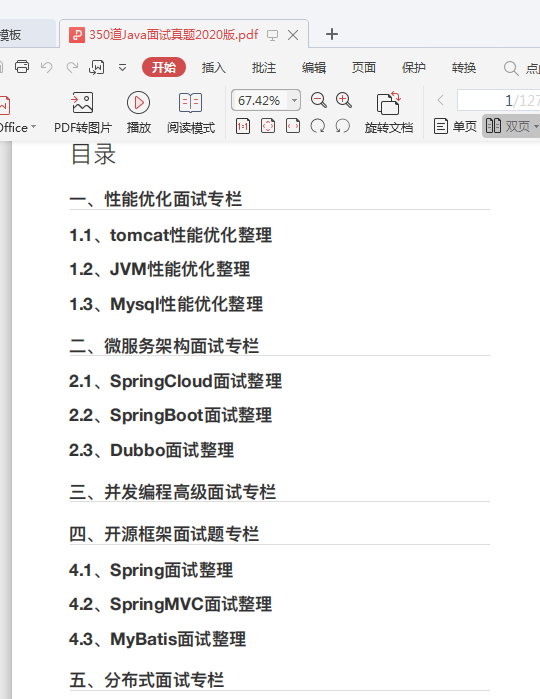Click the 播放 slideshow button
The height and width of the screenshot is (699, 540).
138,113
